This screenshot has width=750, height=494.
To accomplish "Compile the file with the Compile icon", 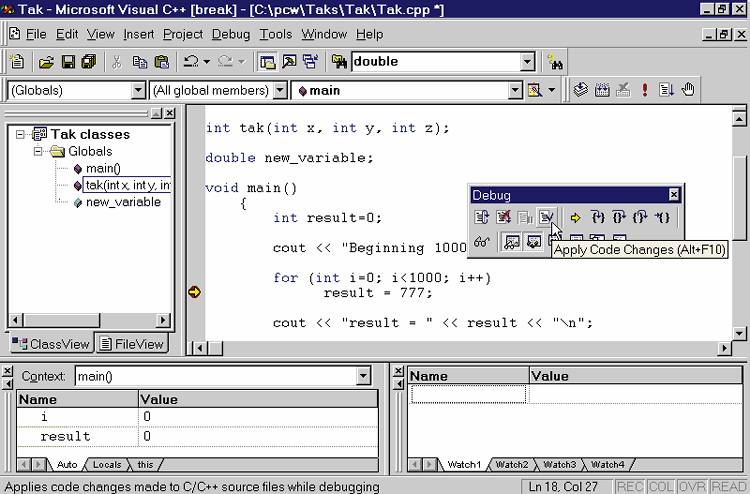I will (x=580, y=89).
